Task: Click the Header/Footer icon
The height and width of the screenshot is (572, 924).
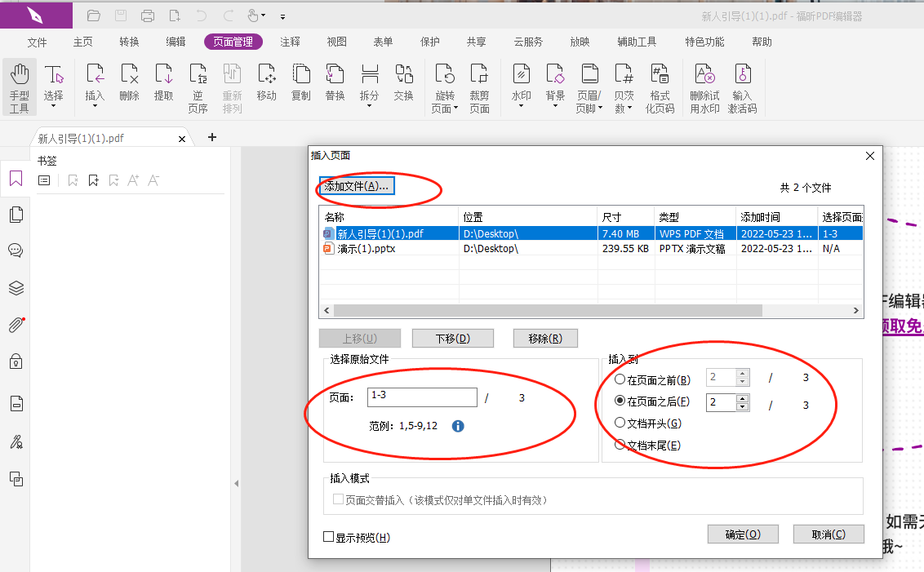Action: pos(589,75)
